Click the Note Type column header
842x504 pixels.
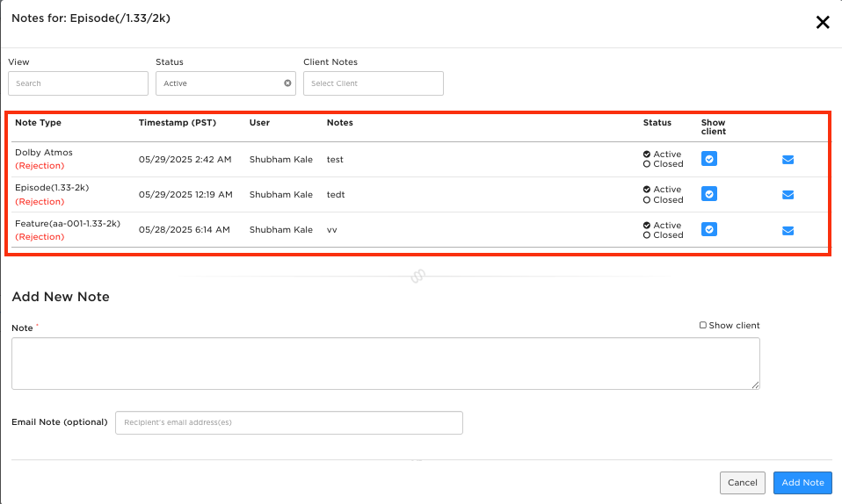click(x=38, y=122)
